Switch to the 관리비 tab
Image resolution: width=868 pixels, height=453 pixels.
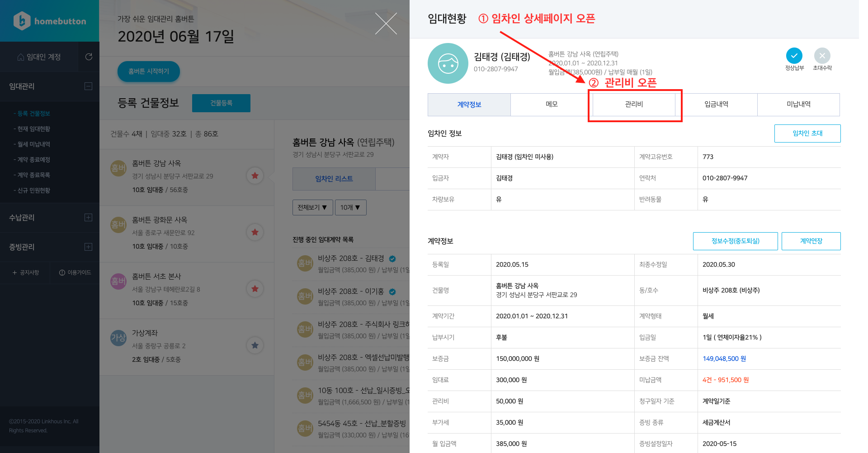click(x=634, y=104)
